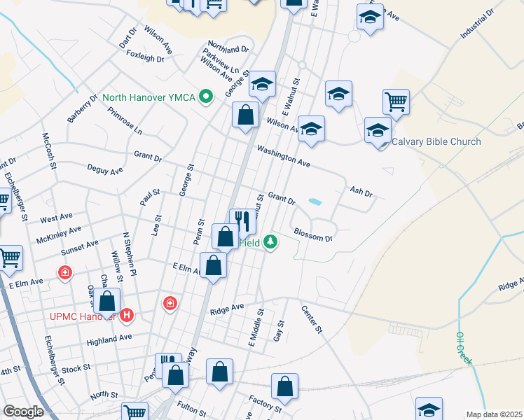524x420 pixels.
Task: Select shopping bag marker above Factory St
Action: click(x=284, y=388)
